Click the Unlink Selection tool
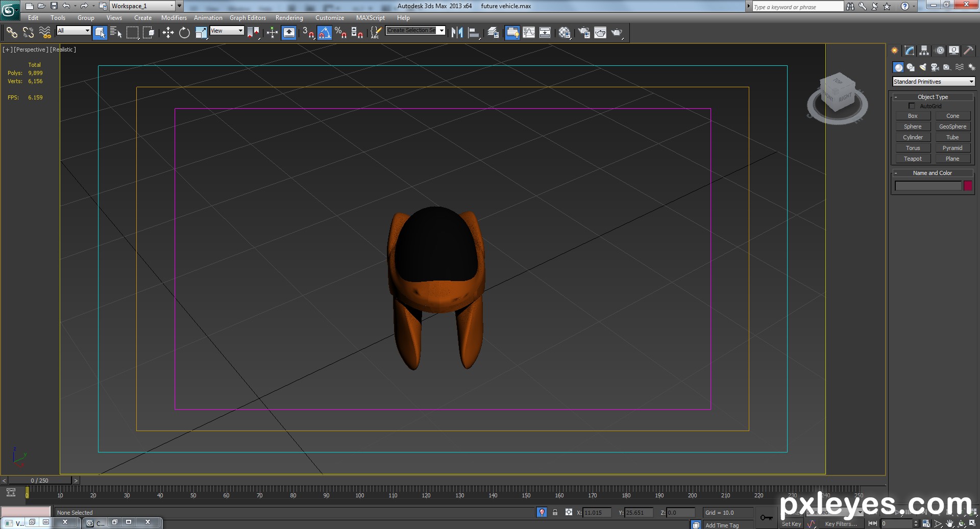This screenshot has height=529, width=980. point(28,33)
